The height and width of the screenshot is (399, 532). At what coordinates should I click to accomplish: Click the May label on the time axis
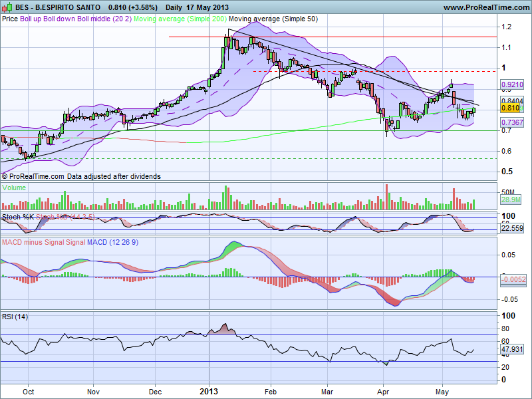coord(442,392)
